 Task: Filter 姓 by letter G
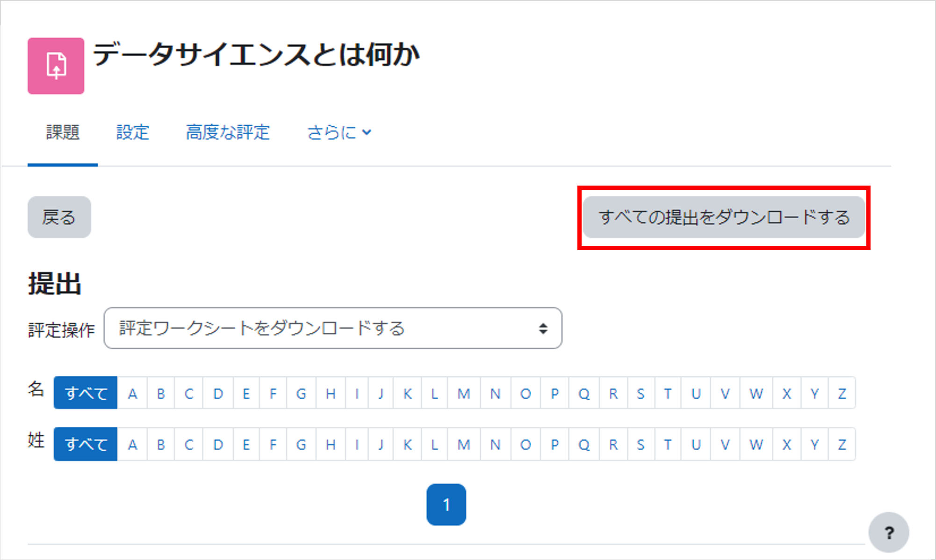[301, 444]
